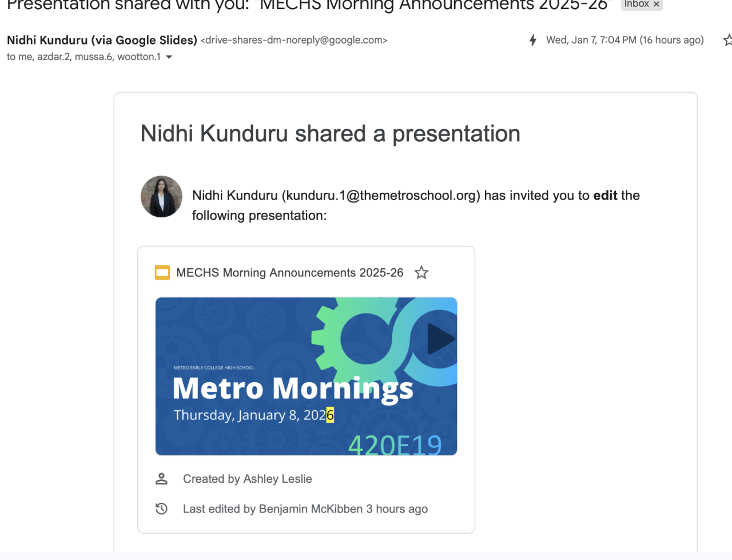Viewport: 732px width, 560px height.
Task: Click the drive-shares-dm-noreply sender email address
Action: click(x=294, y=40)
